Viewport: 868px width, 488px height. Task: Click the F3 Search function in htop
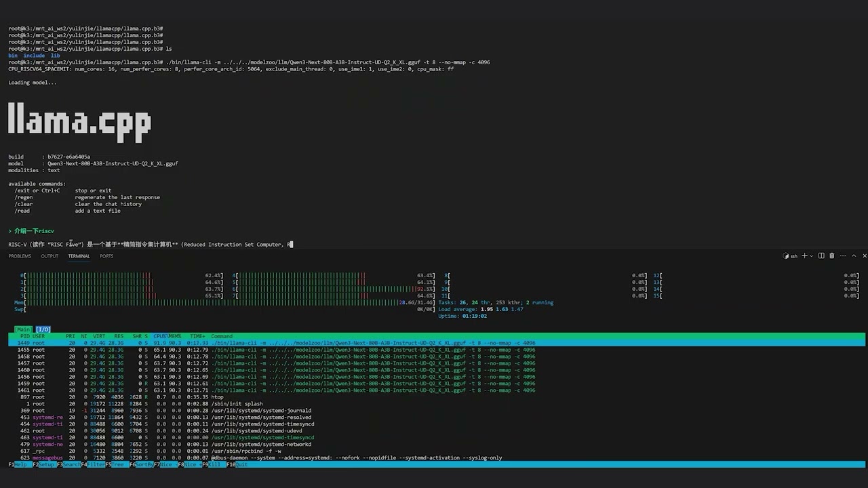(69, 465)
